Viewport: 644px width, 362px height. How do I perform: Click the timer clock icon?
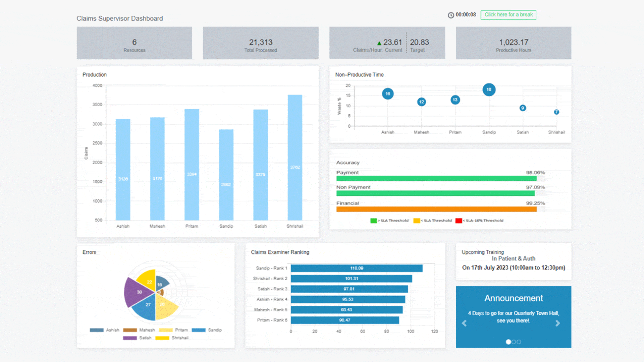click(451, 15)
